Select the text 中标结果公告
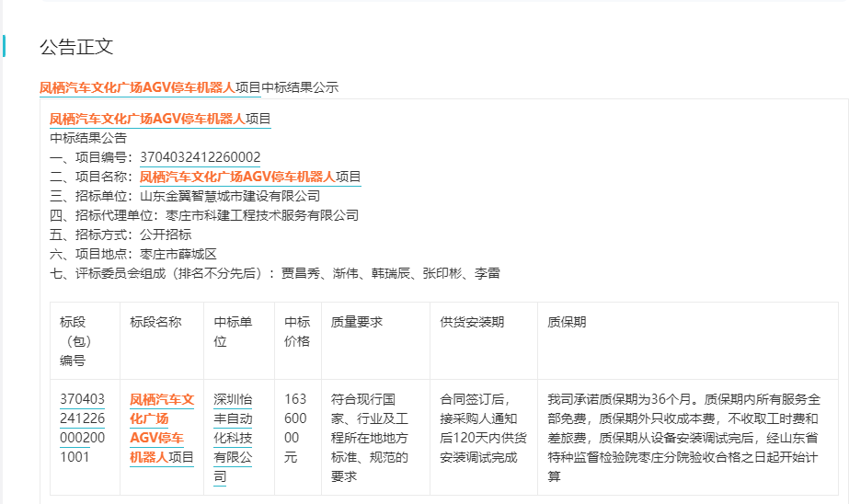The image size is (849, 504). pos(88,138)
